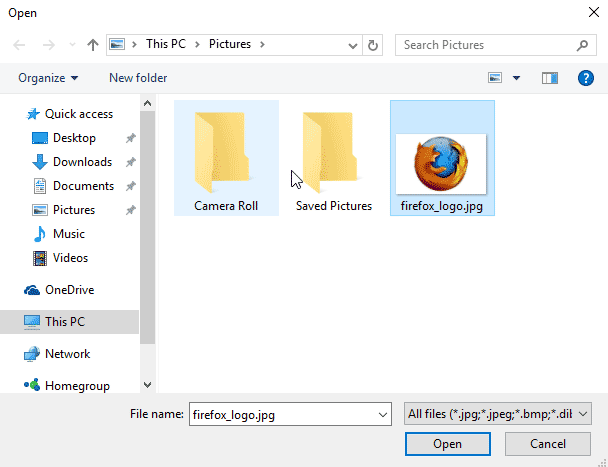Click the Documents page icon
Image resolution: width=608 pixels, height=467 pixels.
point(40,186)
